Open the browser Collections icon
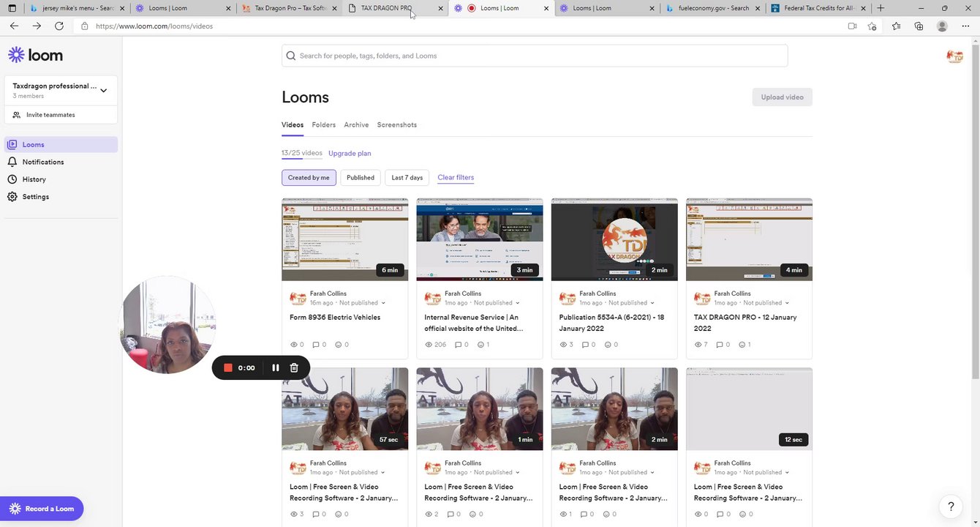This screenshot has height=527, width=980. (x=919, y=26)
